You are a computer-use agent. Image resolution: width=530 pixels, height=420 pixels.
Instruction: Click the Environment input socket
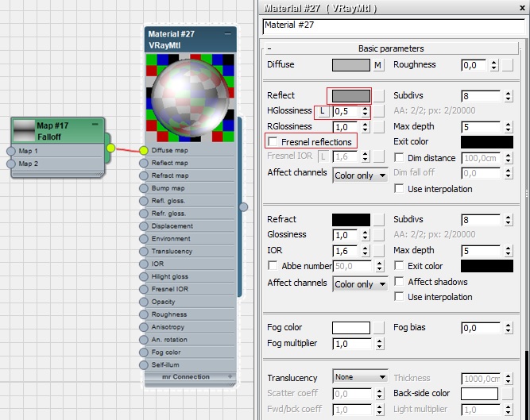(144, 239)
